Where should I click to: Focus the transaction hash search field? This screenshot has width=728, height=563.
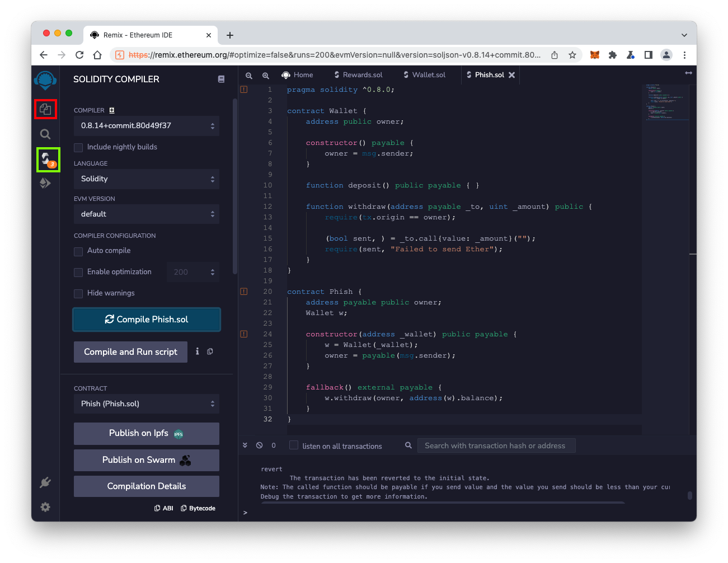[496, 446]
